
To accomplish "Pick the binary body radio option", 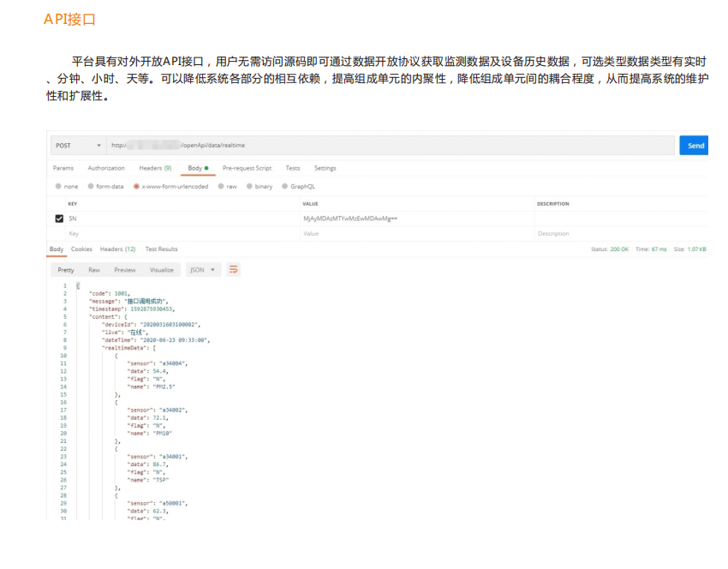I will click(249, 186).
